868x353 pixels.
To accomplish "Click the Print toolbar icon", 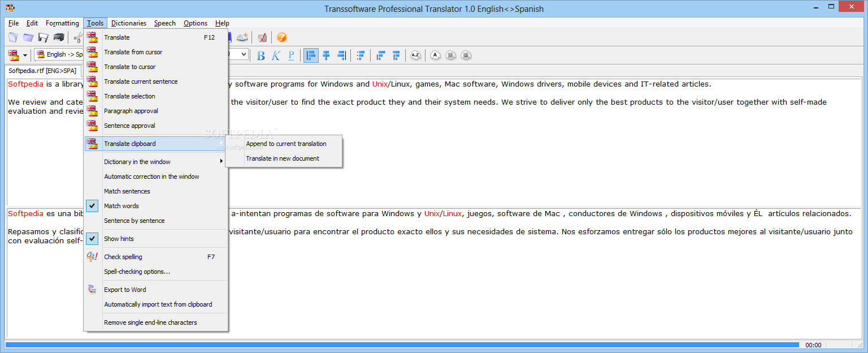I will point(59,37).
